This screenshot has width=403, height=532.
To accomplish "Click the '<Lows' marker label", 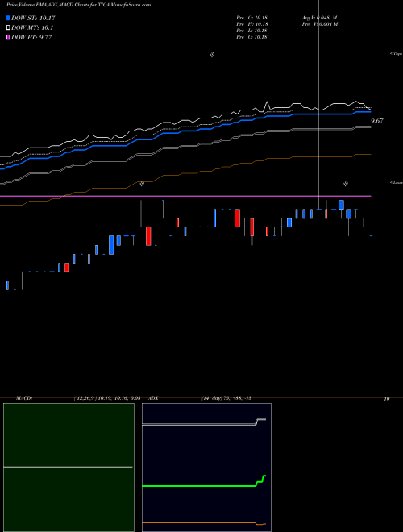I will click(x=397, y=182).
